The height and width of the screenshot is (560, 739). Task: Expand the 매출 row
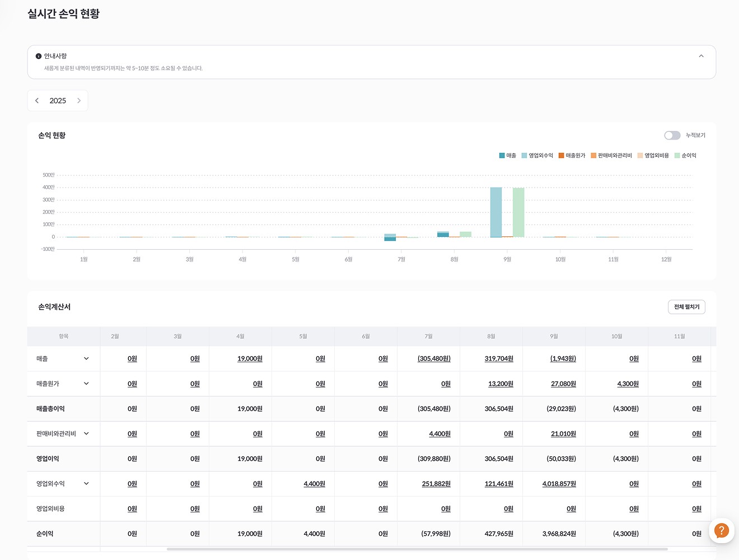coord(86,358)
